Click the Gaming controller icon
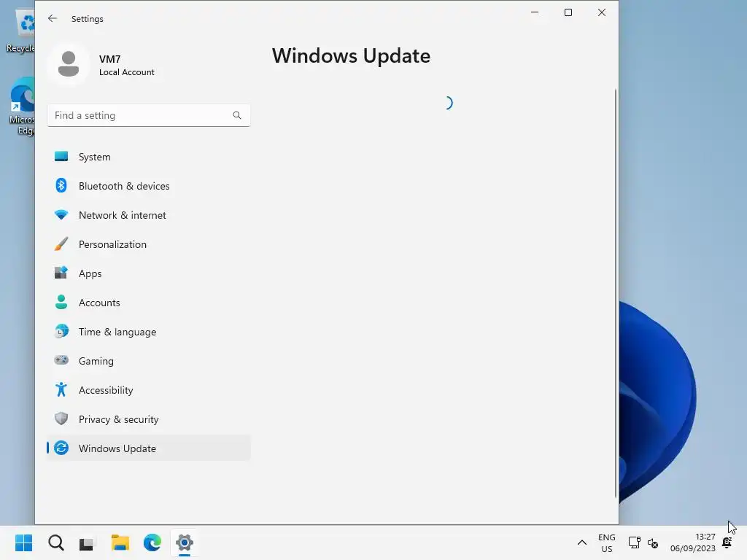 [61, 360]
